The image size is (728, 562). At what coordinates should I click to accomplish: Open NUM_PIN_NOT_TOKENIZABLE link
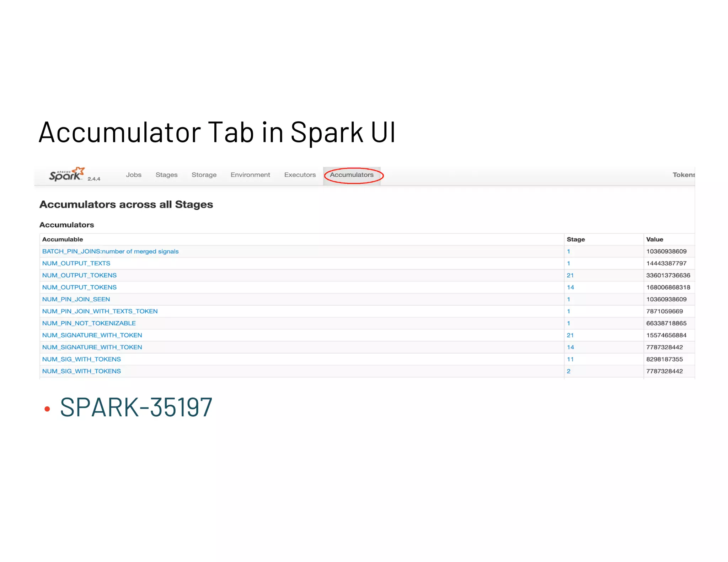coord(89,323)
